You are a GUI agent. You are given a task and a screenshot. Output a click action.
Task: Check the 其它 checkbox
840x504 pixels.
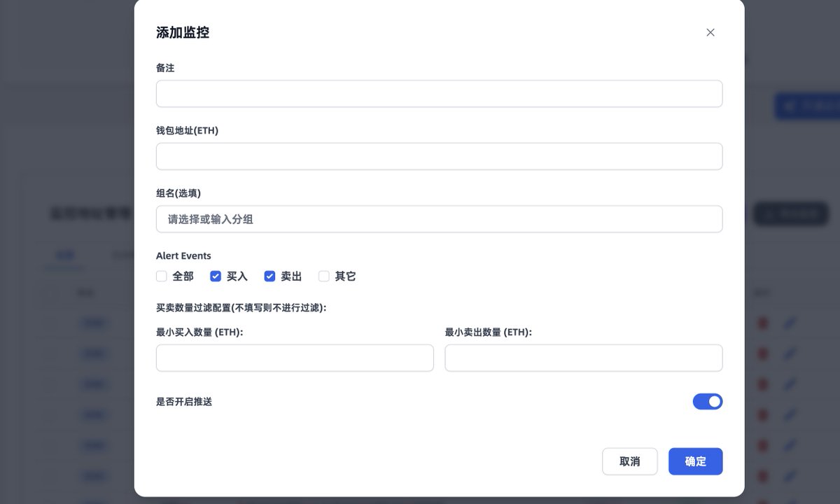coord(323,276)
